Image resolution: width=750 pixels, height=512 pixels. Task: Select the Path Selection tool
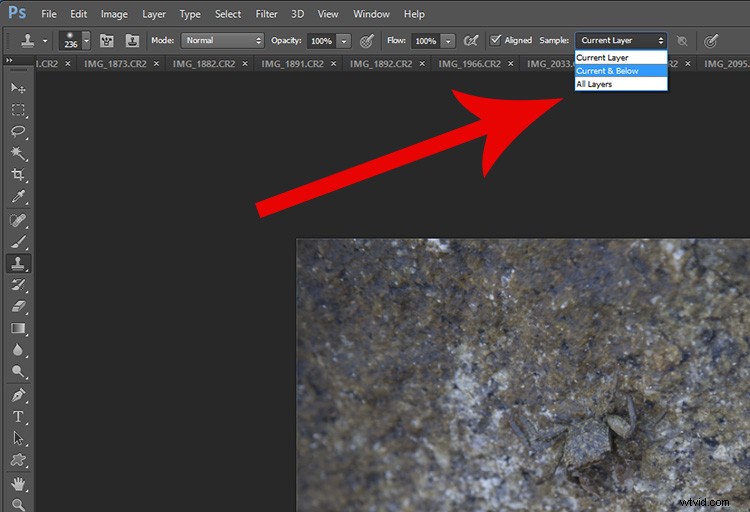pos(18,438)
